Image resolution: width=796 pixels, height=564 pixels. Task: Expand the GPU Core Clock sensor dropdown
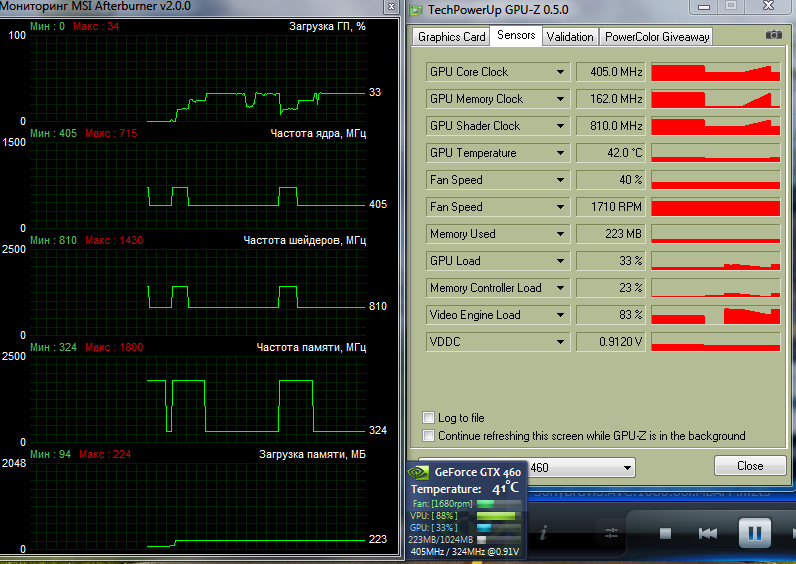[560, 72]
